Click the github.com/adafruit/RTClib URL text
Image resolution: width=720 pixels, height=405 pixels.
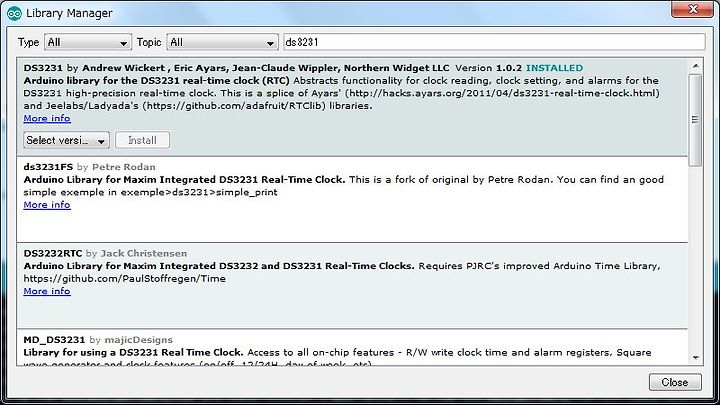[x=235, y=106]
